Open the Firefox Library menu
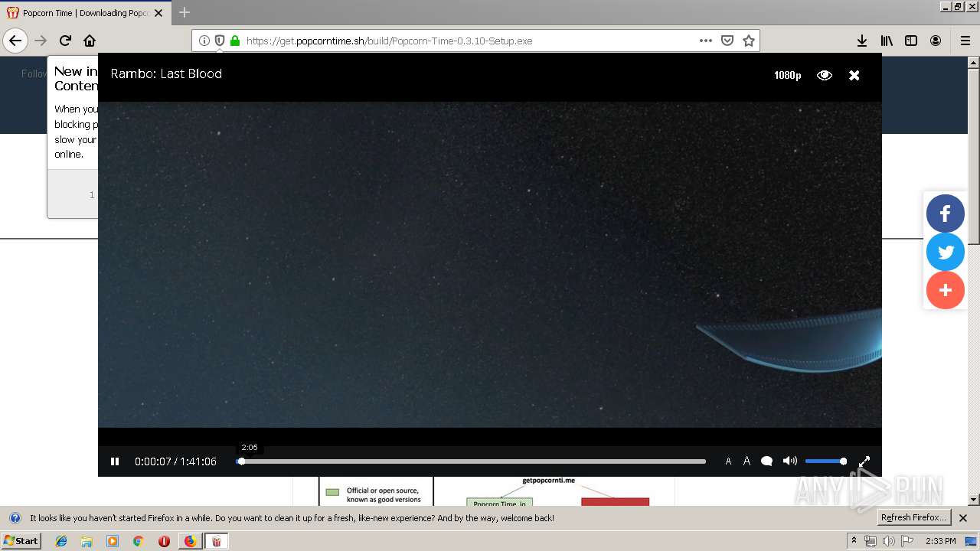The image size is (980, 551). point(887,41)
